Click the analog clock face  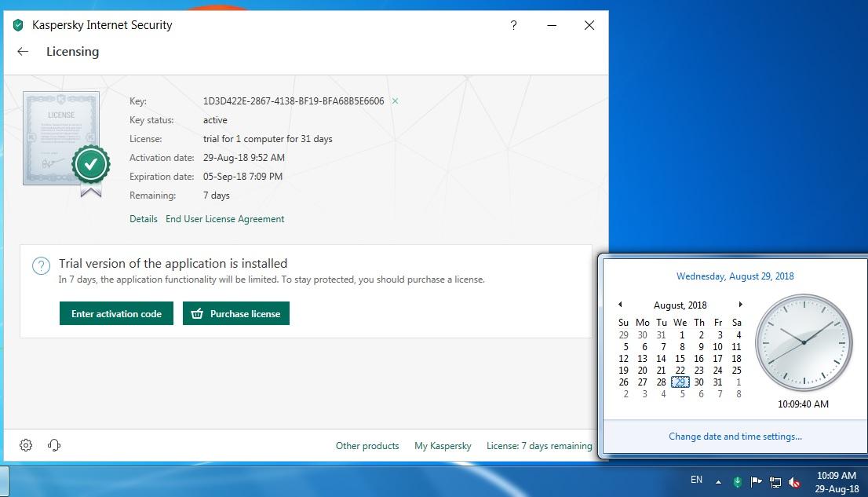[x=804, y=342]
